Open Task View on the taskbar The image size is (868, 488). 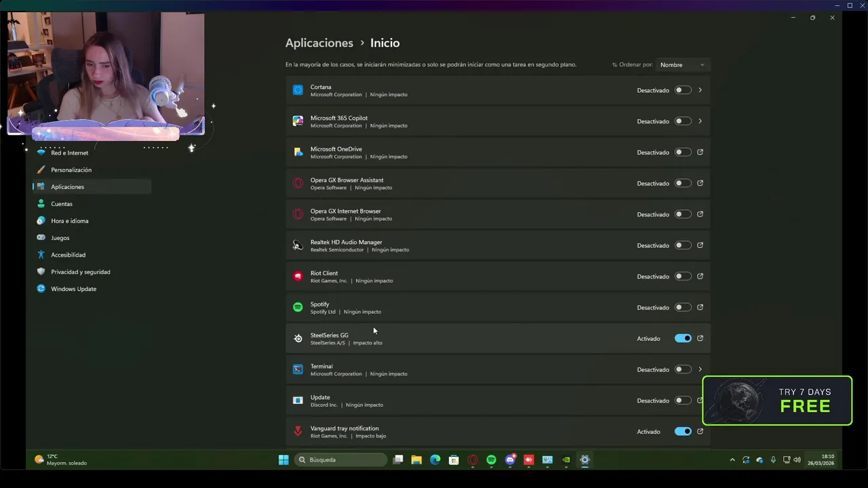(x=398, y=460)
